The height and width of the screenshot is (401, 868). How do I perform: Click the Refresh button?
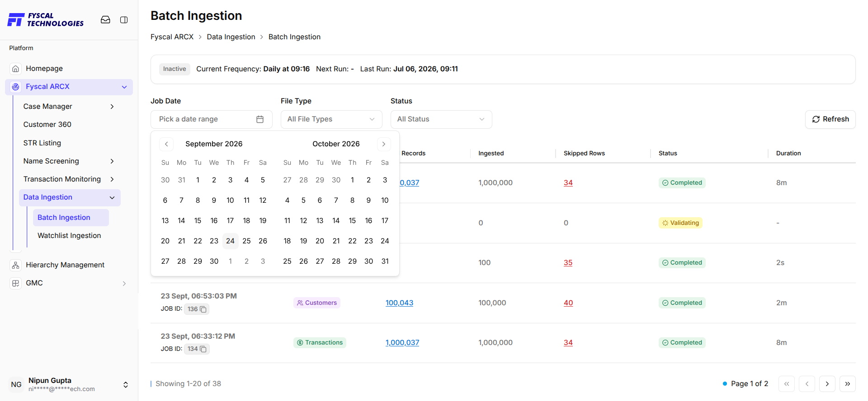830,119
